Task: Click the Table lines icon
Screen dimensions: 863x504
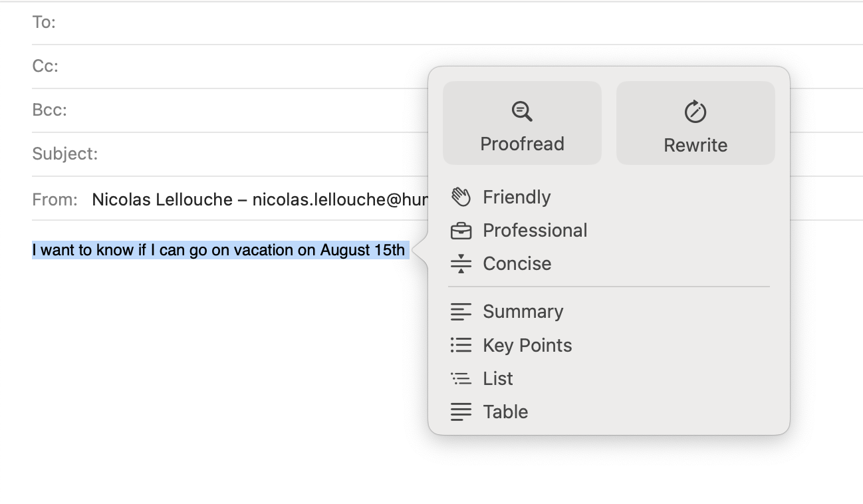Action: pos(461,412)
